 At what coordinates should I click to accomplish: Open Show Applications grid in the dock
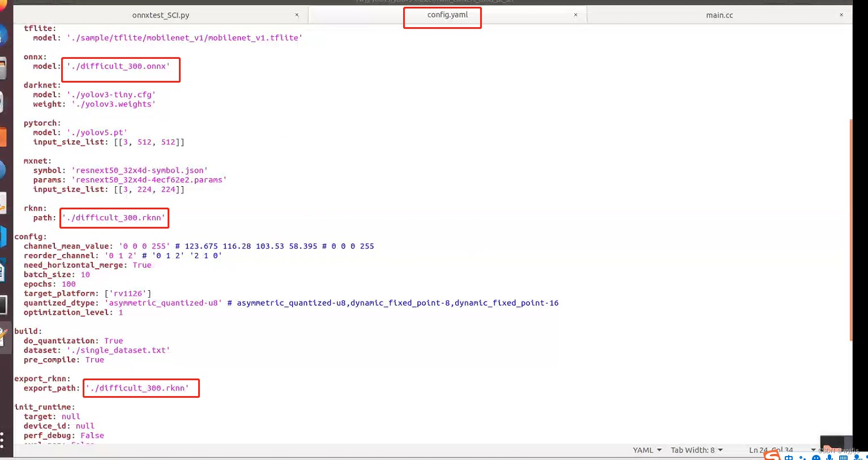click(x=3, y=440)
